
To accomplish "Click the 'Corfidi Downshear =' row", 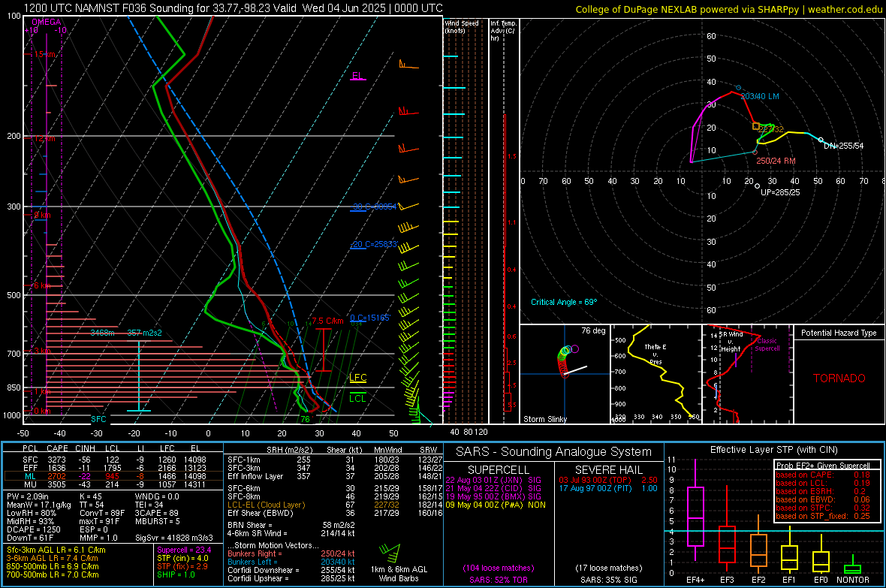I will point(291,570).
